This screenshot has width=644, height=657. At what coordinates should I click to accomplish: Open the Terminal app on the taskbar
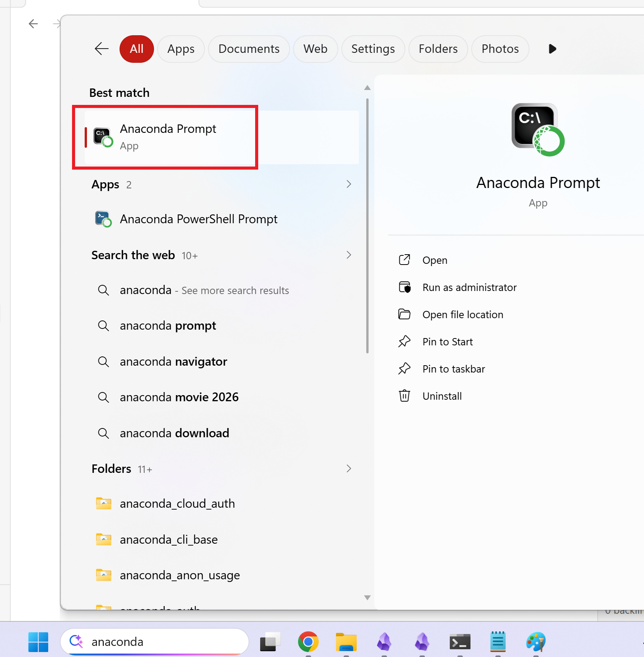coord(460,642)
